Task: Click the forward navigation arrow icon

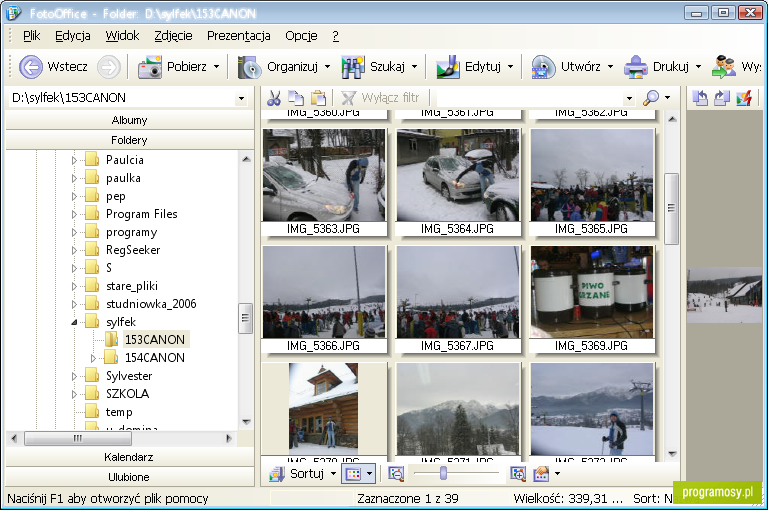Action: click(109, 67)
